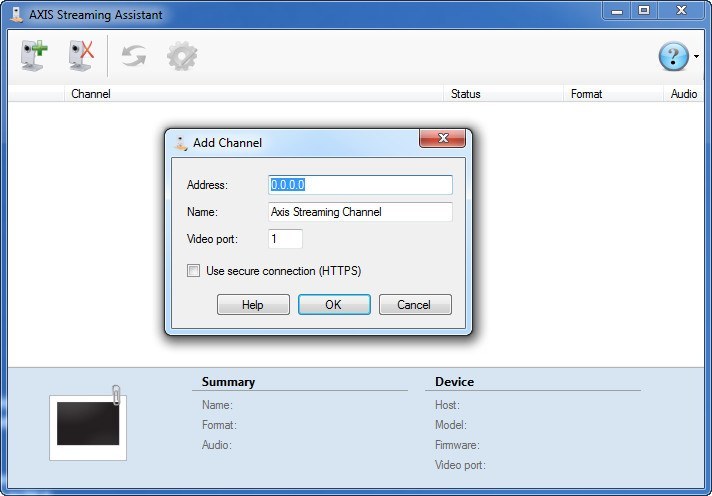Click the Name: label in Summary
The width and height of the screenshot is (712, 496).
click(218, 405)
